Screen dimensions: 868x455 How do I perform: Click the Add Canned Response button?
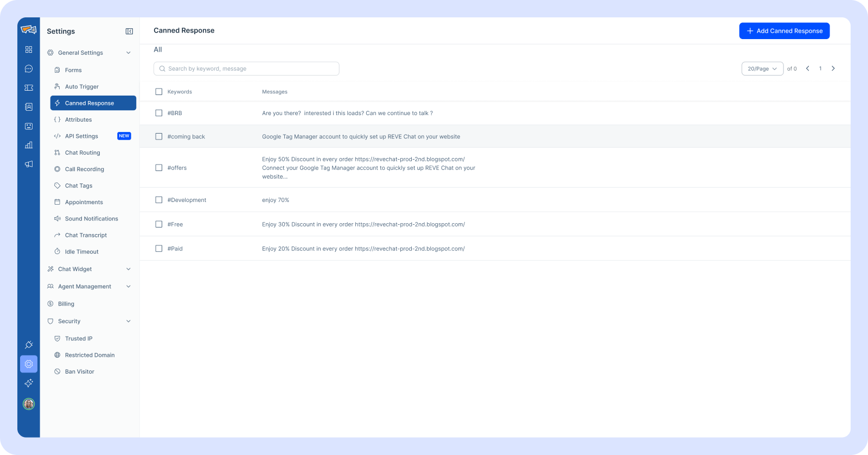click(x=784, y=31)
